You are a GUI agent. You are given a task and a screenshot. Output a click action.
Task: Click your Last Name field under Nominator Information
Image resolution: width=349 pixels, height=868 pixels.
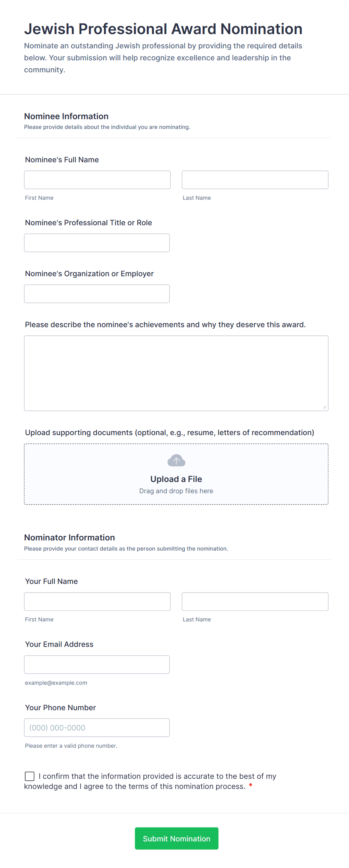point(255,601)
